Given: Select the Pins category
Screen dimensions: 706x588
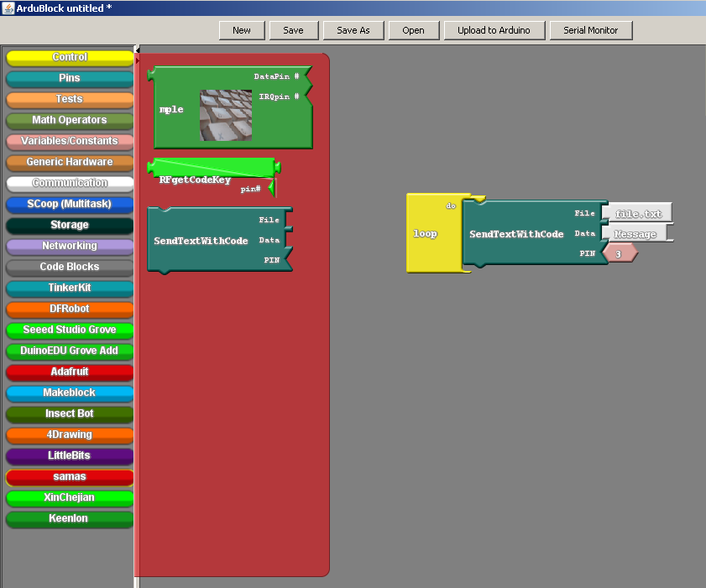Looking at the screenshot, I should pos(70,79).
